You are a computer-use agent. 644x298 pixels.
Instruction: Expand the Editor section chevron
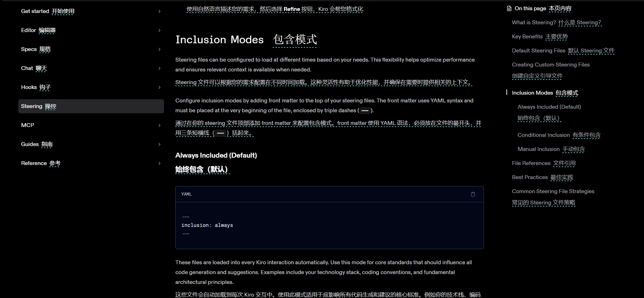click(x=159, y=30)
